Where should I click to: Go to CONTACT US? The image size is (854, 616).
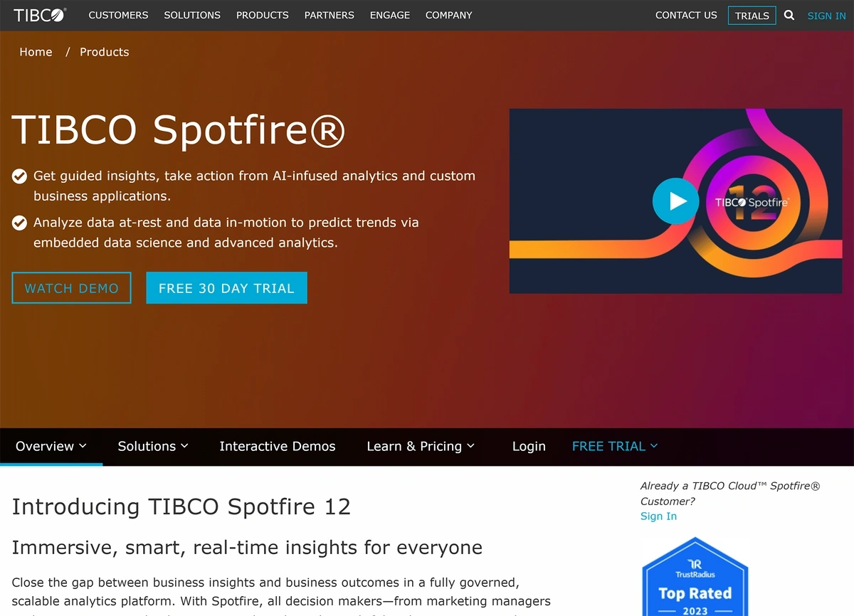686,15
